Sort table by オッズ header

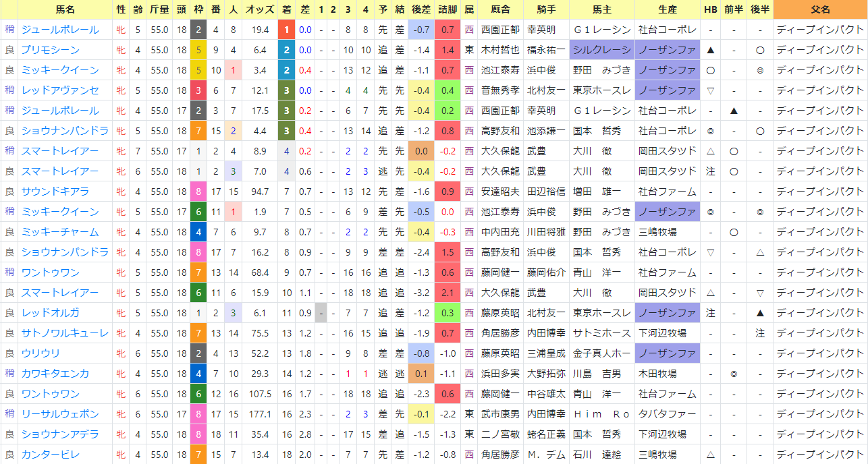259,9
